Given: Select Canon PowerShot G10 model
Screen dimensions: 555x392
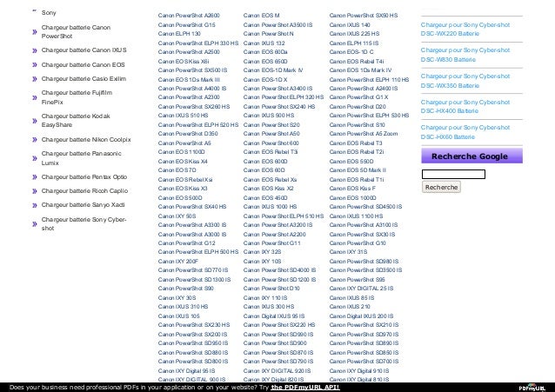Looking at the screenshot, I should [358, 243].
